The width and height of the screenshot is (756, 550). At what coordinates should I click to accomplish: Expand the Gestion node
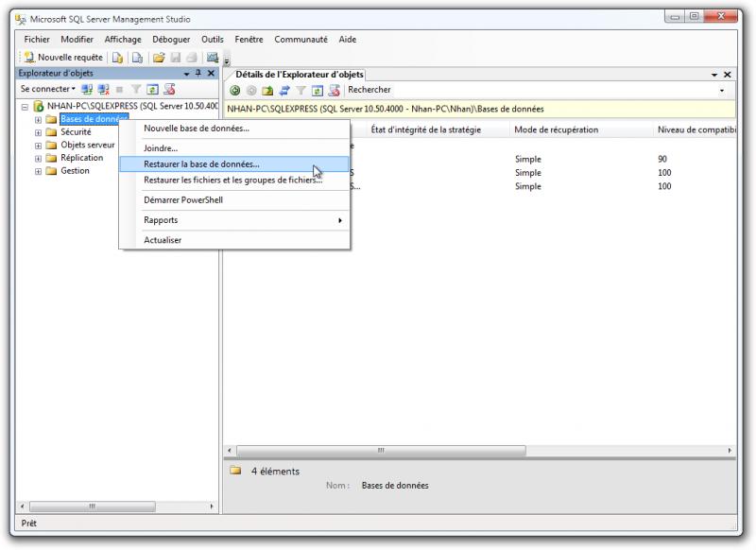coord(38,171)
